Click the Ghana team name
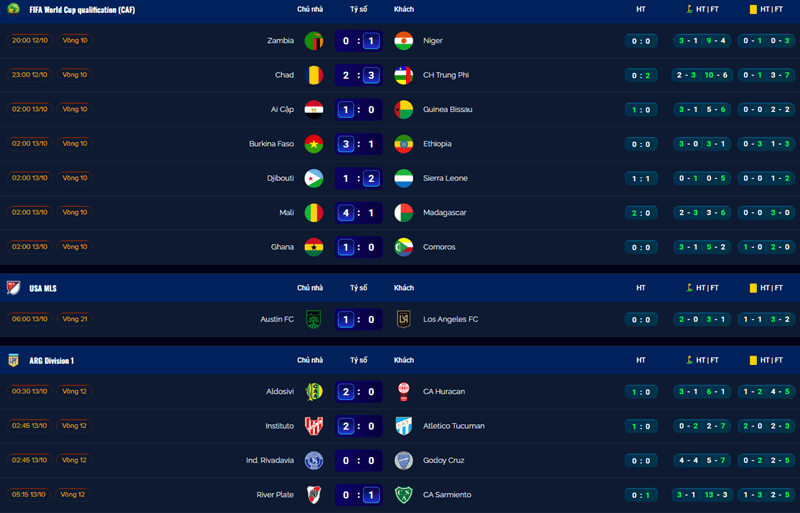The height and width of the screenshot is (513, 800). click(282, 247)
